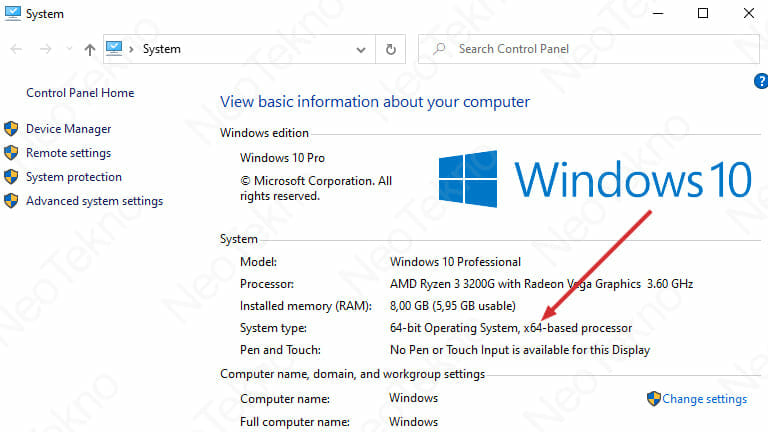The height and width of the screenshot is (432, 768).
Task: Open Remote settings link
Action: point(69,153)
